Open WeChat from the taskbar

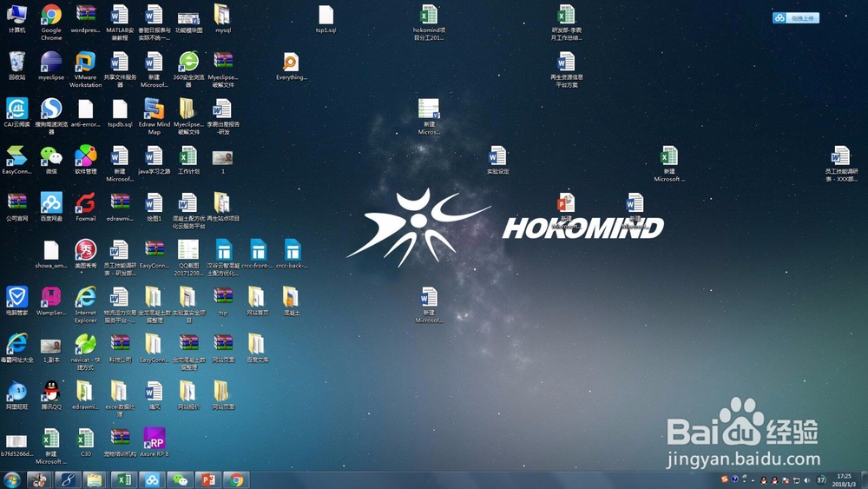tap(180, 479)
